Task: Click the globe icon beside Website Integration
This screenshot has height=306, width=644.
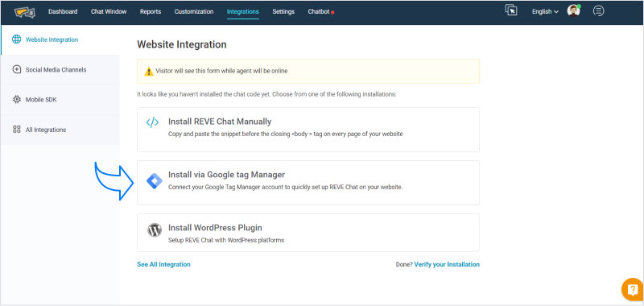Action: coord(16,39)
